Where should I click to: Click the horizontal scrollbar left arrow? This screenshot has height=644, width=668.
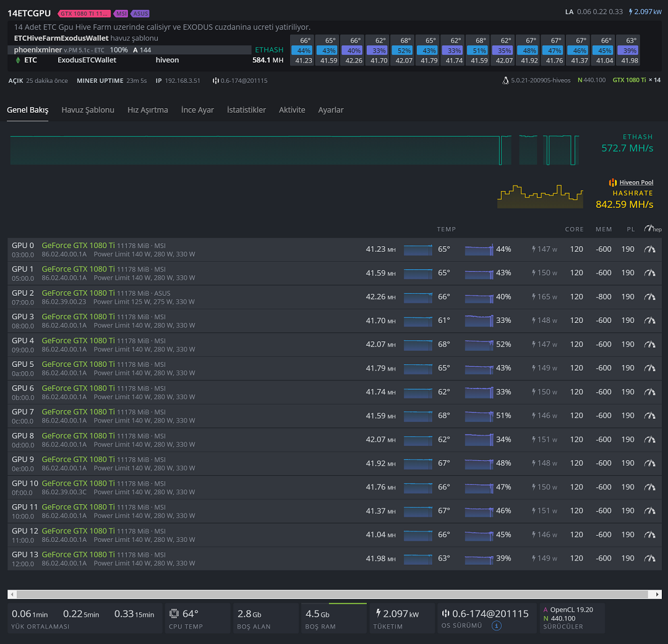12,594
